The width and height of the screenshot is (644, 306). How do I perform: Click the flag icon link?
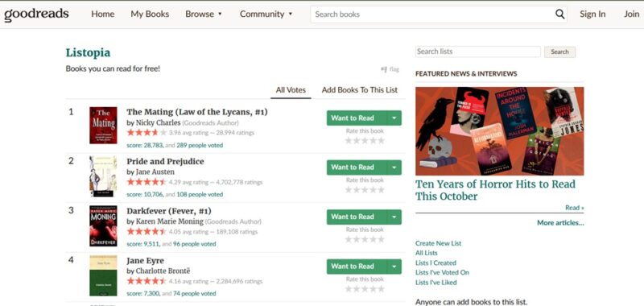click(x=390, y=69)
